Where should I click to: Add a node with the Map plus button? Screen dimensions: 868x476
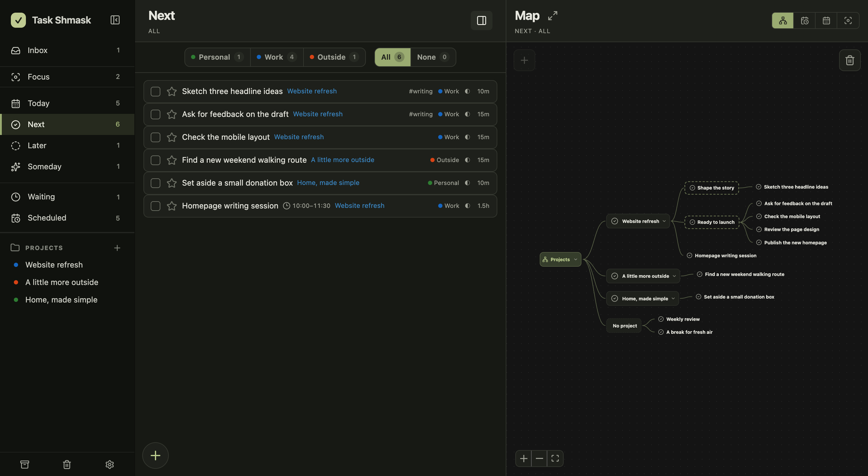pyautogui.click(x=524, y=60)
